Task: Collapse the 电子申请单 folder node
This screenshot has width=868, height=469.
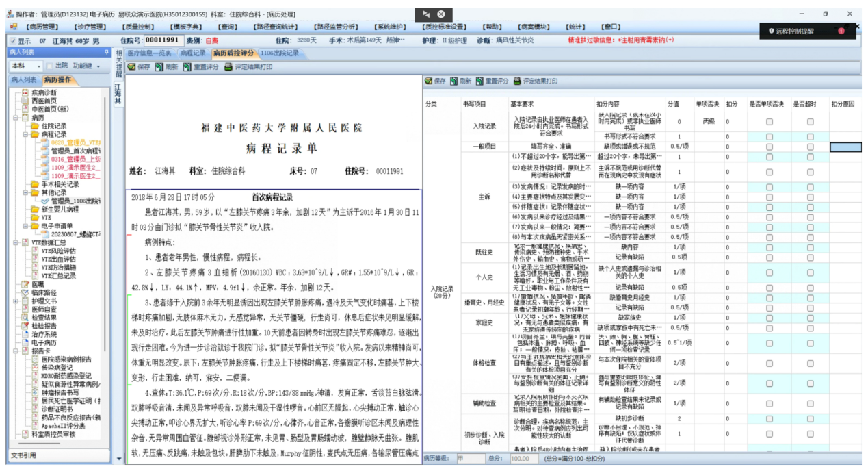Action: pyautogui.click(x=25, y=225)
